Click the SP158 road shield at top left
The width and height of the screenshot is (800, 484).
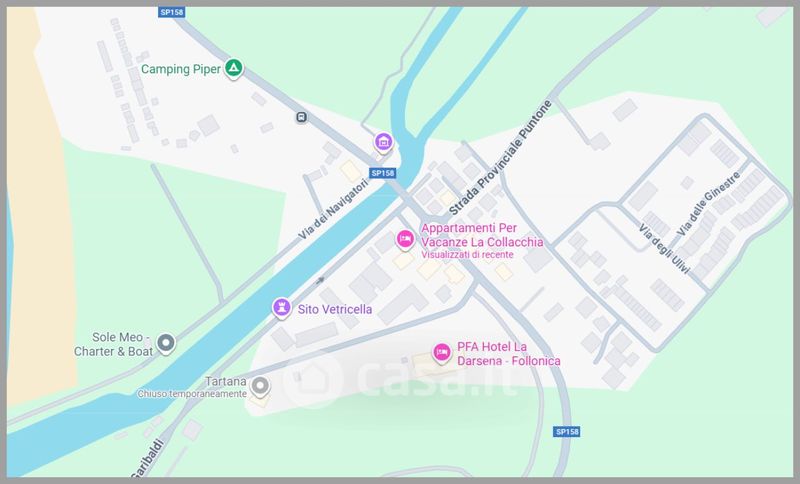coord(171,12)
